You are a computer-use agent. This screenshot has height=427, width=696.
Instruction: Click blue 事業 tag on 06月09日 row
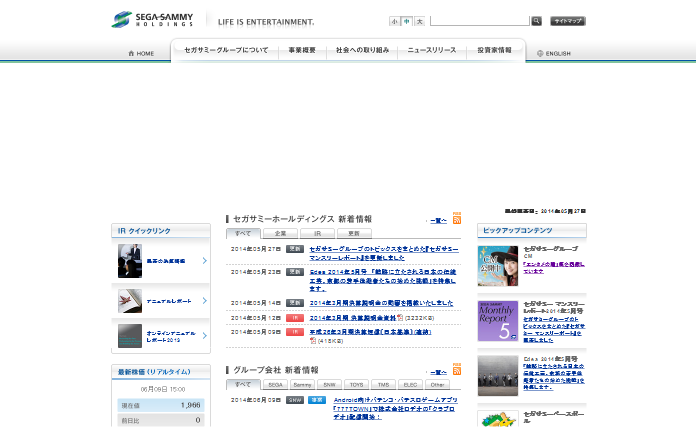click(x=317, y=400)
